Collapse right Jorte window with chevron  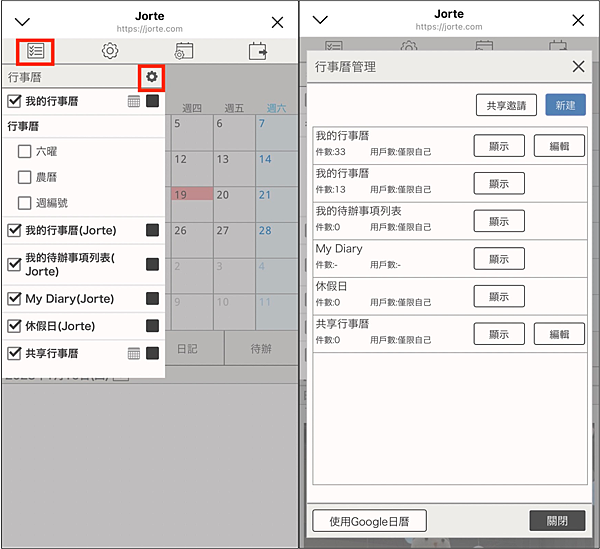[320, 20]
